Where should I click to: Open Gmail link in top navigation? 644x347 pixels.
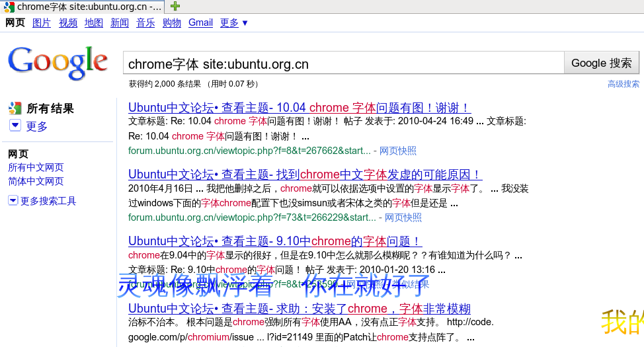pos(200,23)
